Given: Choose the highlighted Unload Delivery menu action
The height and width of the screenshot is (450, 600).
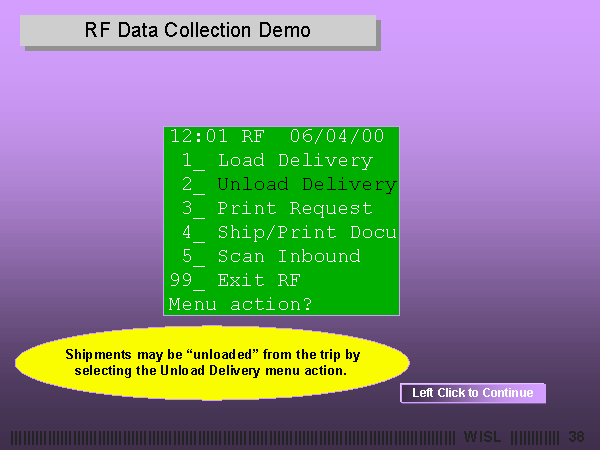Looking at the screenshot, I should point(289,185).
